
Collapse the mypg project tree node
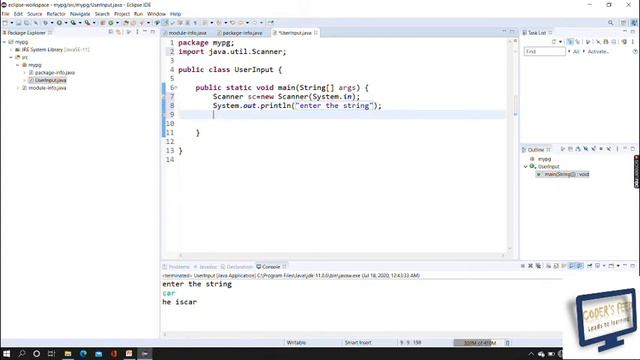click(4, 42)
